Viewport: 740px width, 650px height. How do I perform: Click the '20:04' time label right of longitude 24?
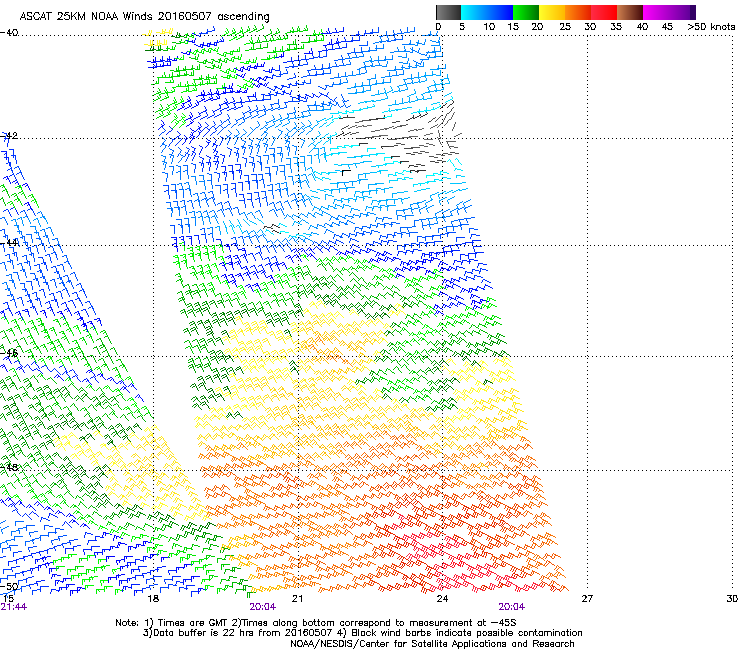pyautogui.click(x=512, y=607)
